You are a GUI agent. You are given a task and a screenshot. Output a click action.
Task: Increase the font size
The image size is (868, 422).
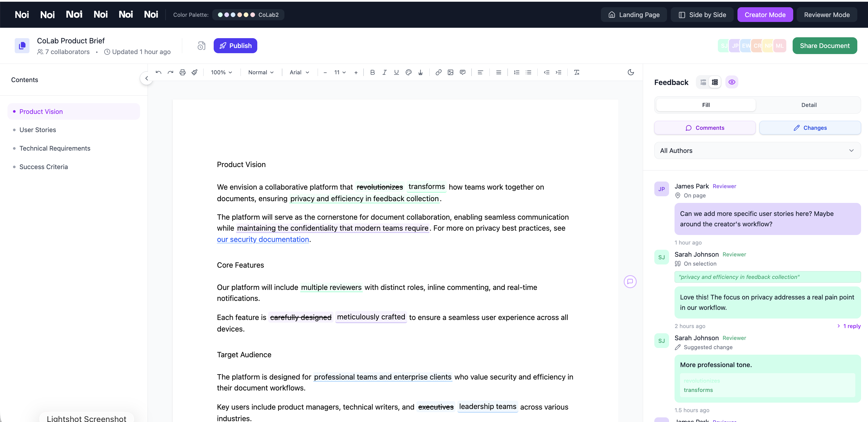(356, 73)
